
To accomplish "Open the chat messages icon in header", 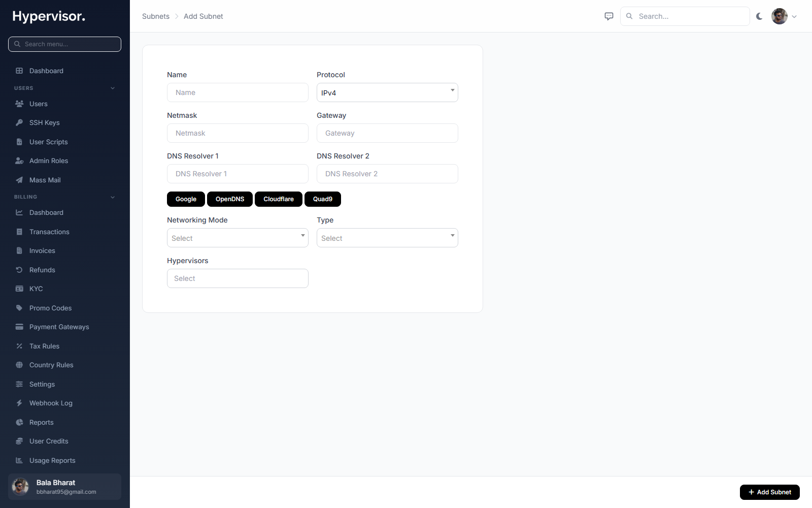I will 609,16.
